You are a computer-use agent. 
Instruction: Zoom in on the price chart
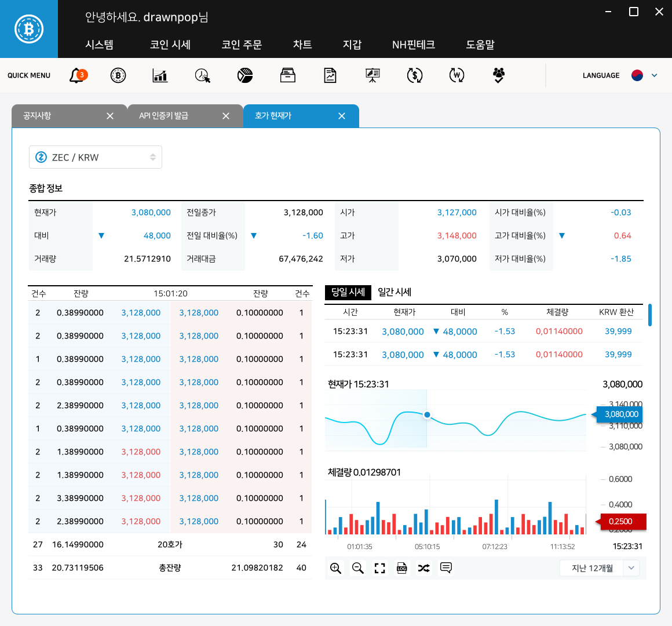335,568
